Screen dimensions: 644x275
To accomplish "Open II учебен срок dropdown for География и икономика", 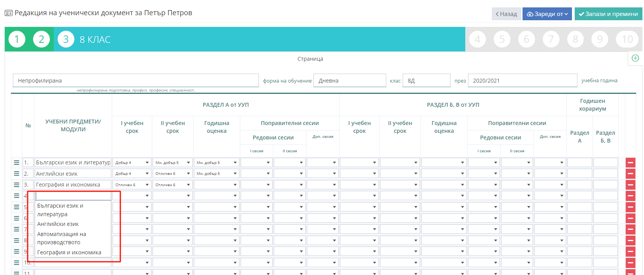I will pos(172,185).
